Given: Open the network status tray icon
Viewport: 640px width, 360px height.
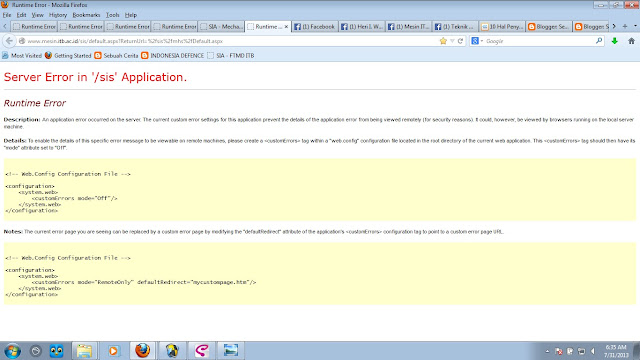Looking at the screenshot, I should coord(582,351).
